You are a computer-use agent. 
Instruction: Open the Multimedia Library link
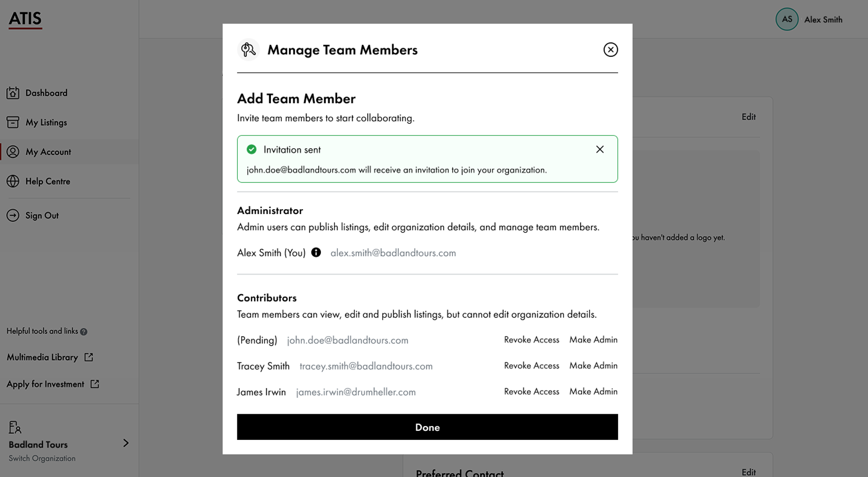click(x=42, y=357)
